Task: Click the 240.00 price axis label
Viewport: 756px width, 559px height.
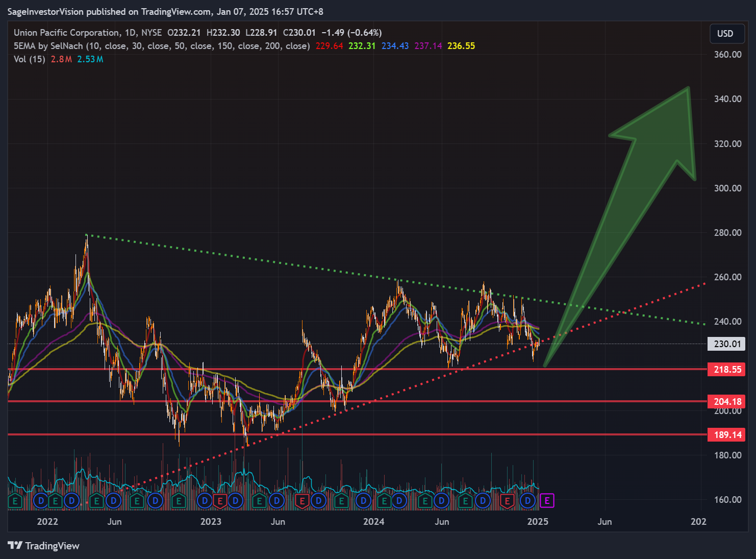Action: (x=727, y=322)
